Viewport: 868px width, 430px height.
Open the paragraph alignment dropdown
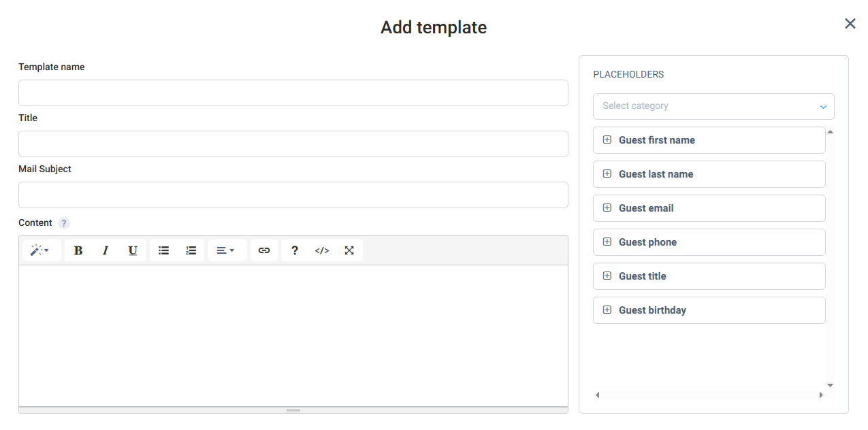pos(227,250)
